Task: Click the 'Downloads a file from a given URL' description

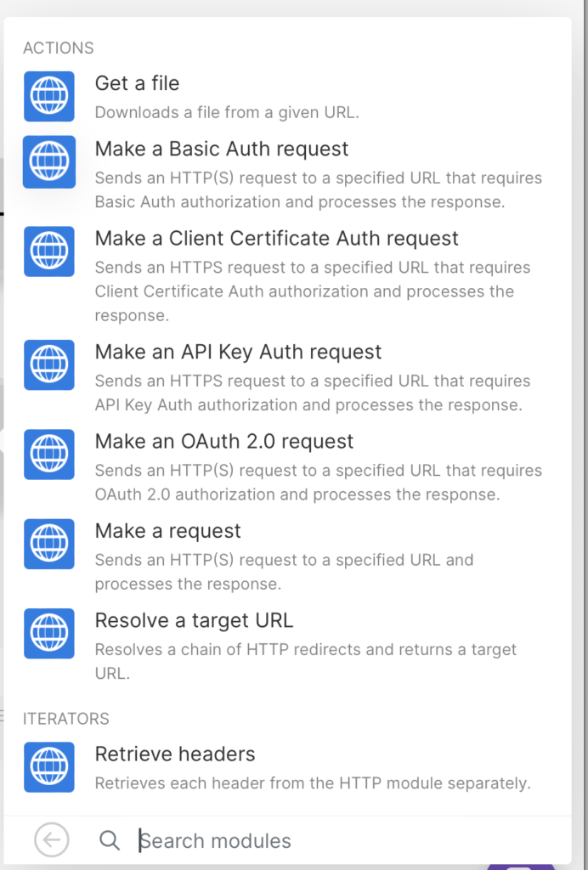Action: pos(227,112)
